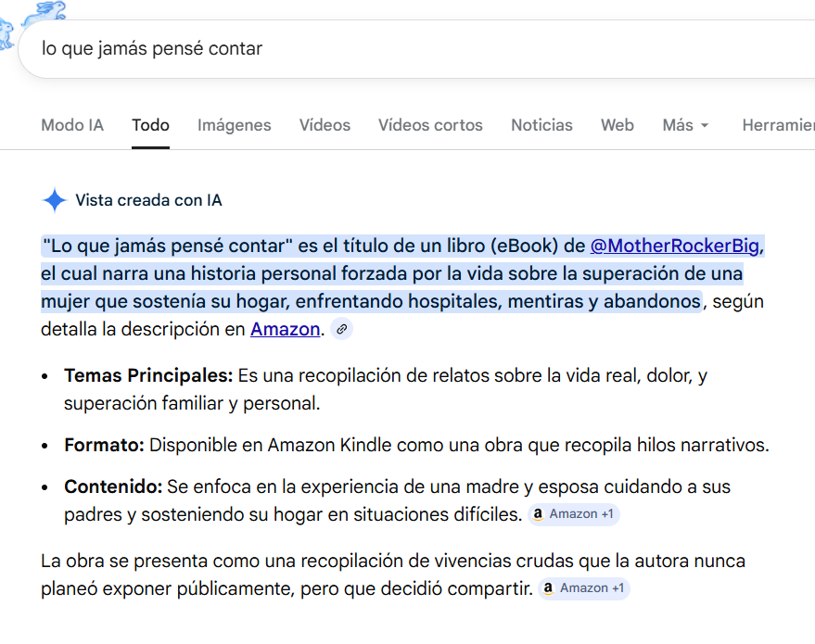Open the Amazon +1 source chip after 'decidió compartir'
815x644 pixels.
584,588
